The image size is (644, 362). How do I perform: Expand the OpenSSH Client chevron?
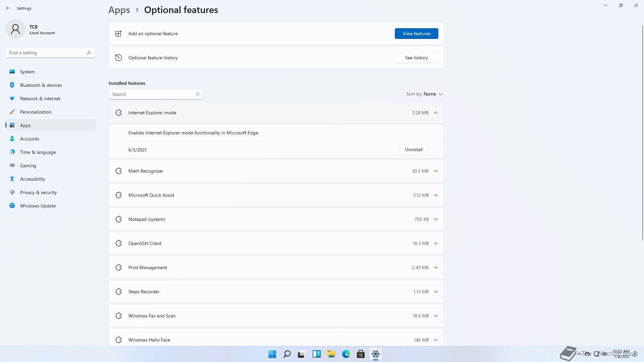(436, 243)
